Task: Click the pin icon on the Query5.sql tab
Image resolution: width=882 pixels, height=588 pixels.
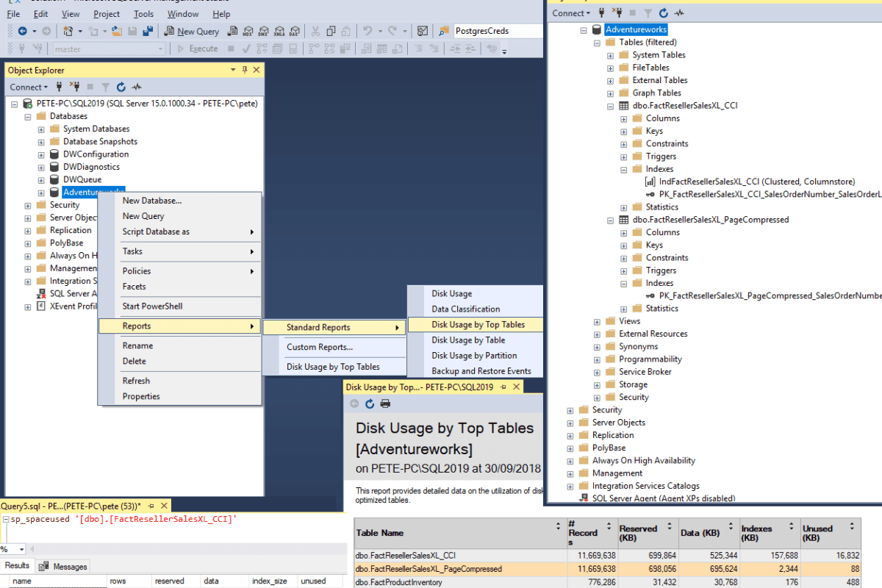Action: [x=151, y=506]
